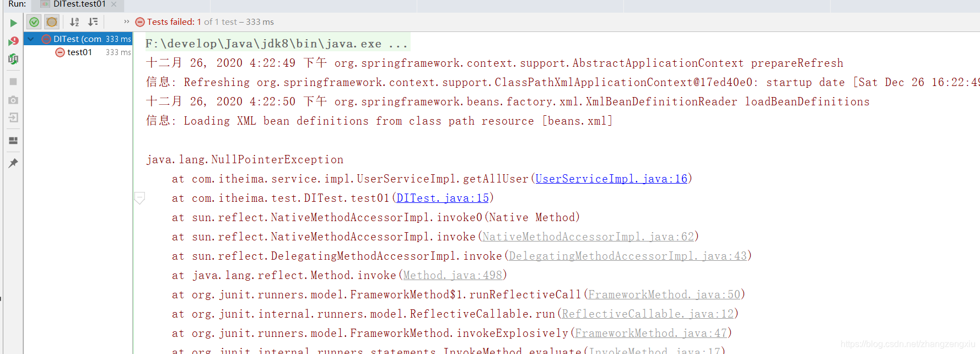The width and height of the screenshot is (980, 354).
Task: Stop the running process square icon
Action: click(x=13, y=82)
